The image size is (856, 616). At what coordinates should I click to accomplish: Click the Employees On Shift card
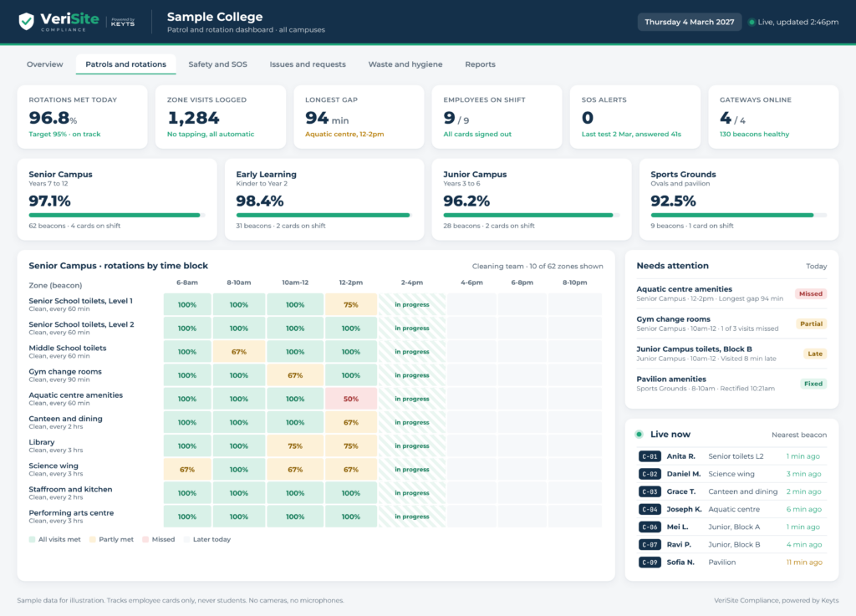pyautogui.click(x=497, y=117)
